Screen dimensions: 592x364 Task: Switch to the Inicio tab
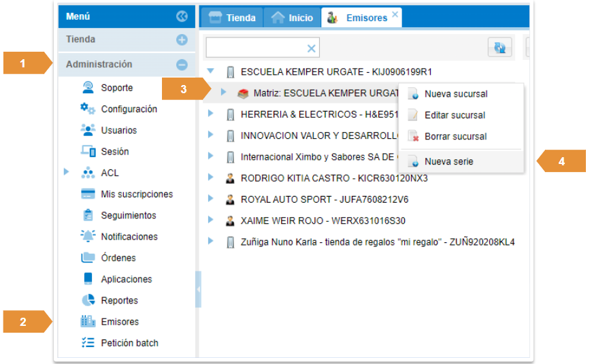[293, 18]
